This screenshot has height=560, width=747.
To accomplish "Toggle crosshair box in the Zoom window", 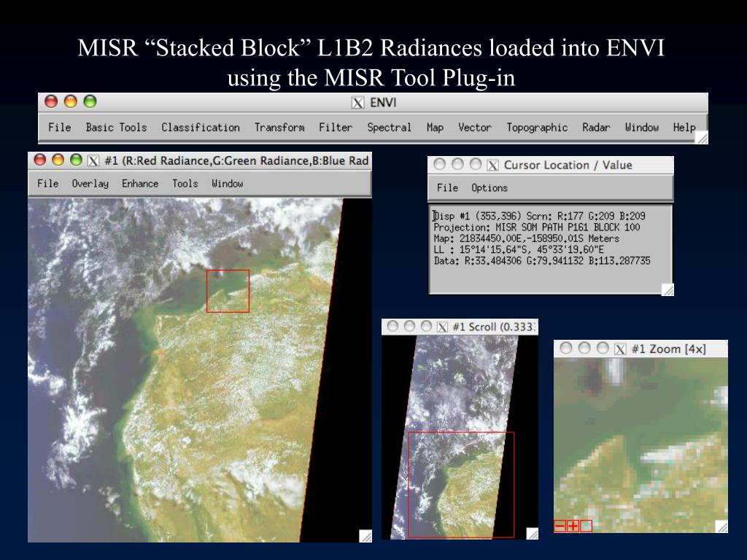I will pyautogui.click(x=586, y=526).
